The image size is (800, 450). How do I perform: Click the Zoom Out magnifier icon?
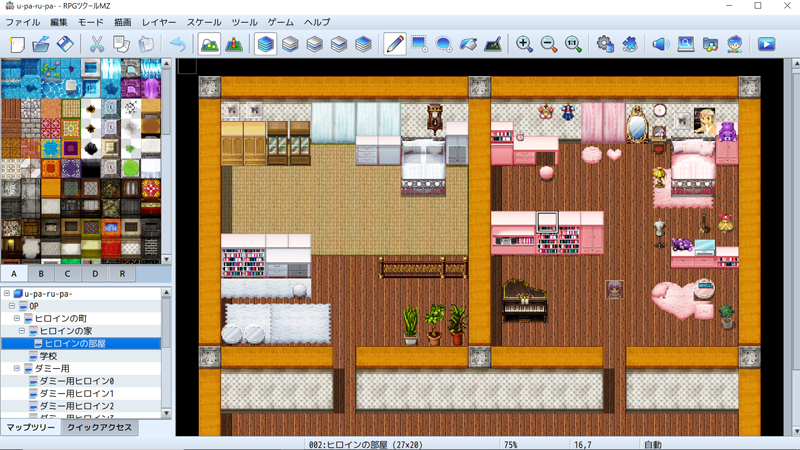549,44
